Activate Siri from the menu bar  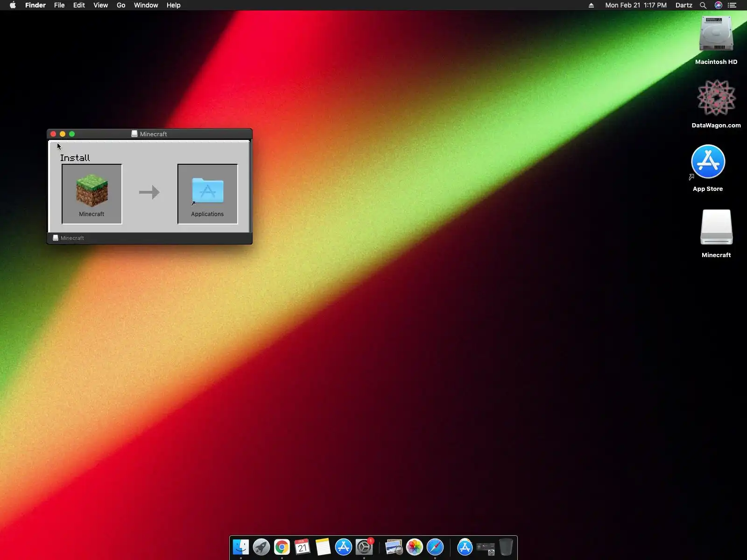click(719, 5)
